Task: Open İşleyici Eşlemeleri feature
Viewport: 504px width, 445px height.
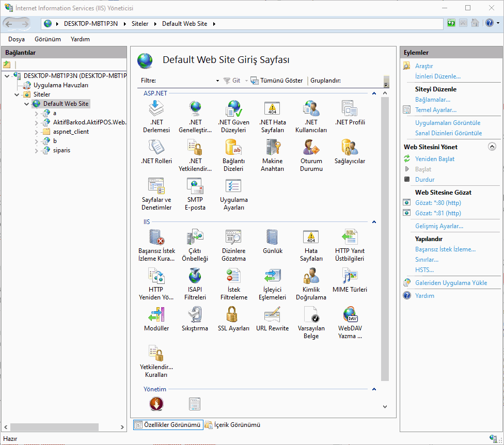Action: (273, 284)
